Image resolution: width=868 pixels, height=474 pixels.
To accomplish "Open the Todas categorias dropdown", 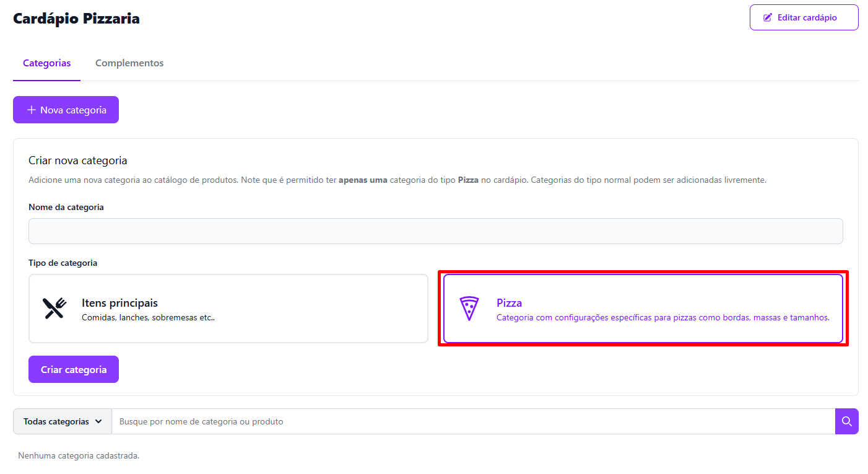I will click(x=63, y=421).
